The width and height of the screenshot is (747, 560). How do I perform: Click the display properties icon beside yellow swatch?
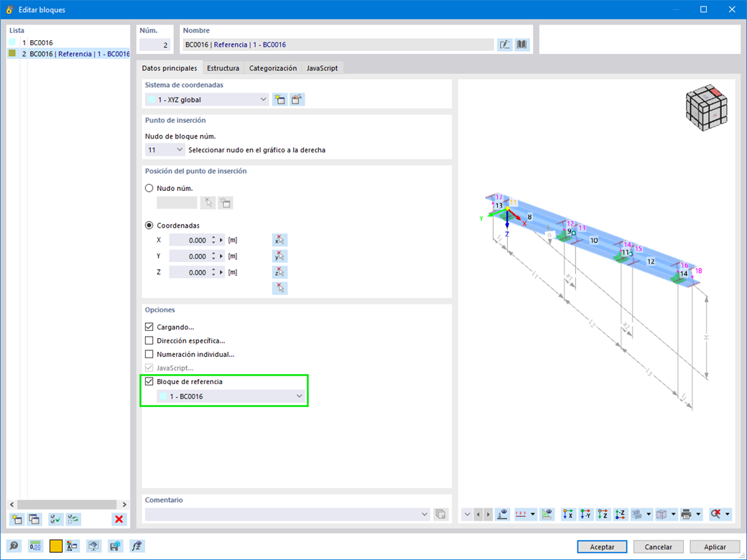coord(72,546)
